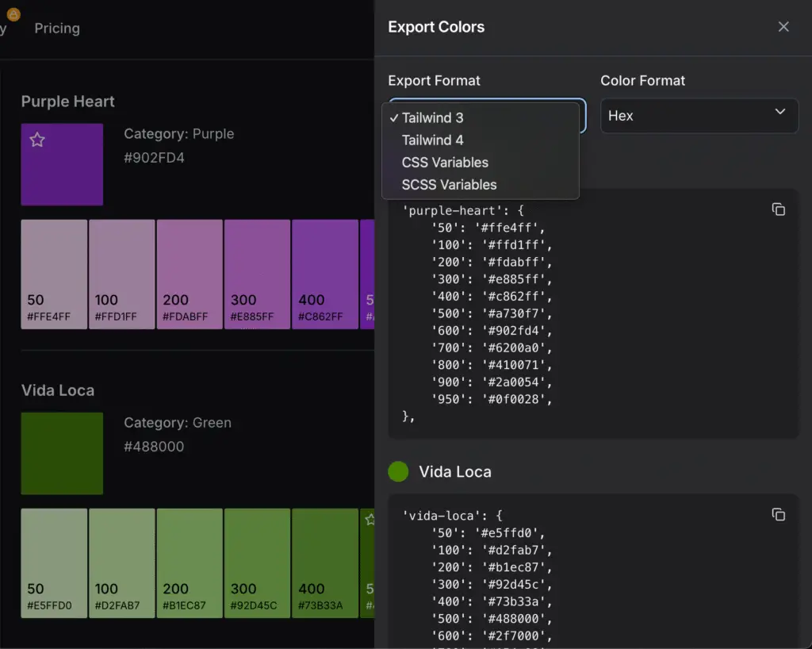Select Vida Loca 100 shade swatch
Viewport: 812px width, 649px height.
pos(121,563)
